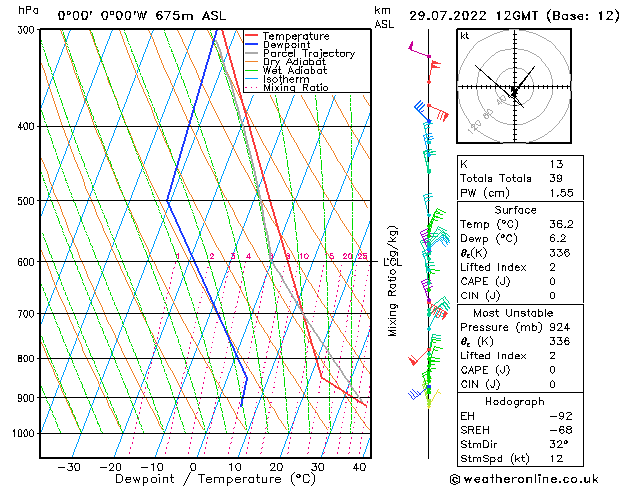Click the magenta wind barb near 300 hPa
The width and height of the screenshot is (629, 486).
pyautogui.click(x=420, y=52)
